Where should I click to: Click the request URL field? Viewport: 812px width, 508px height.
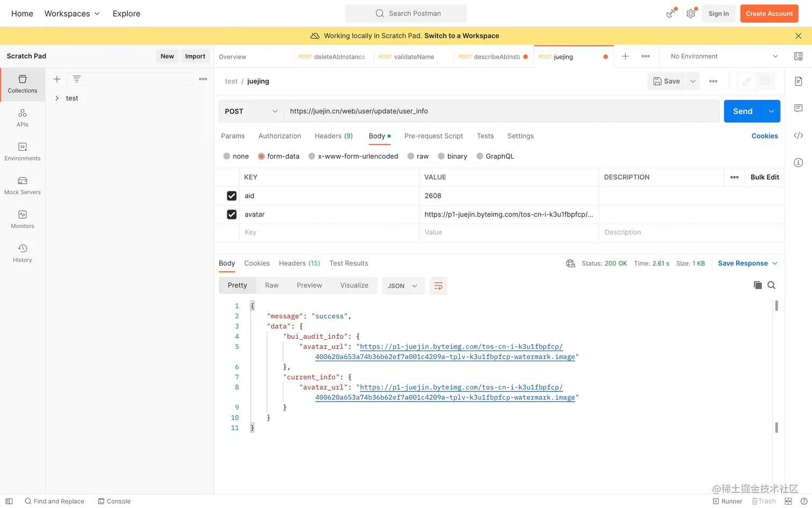[x=502, y=111]
